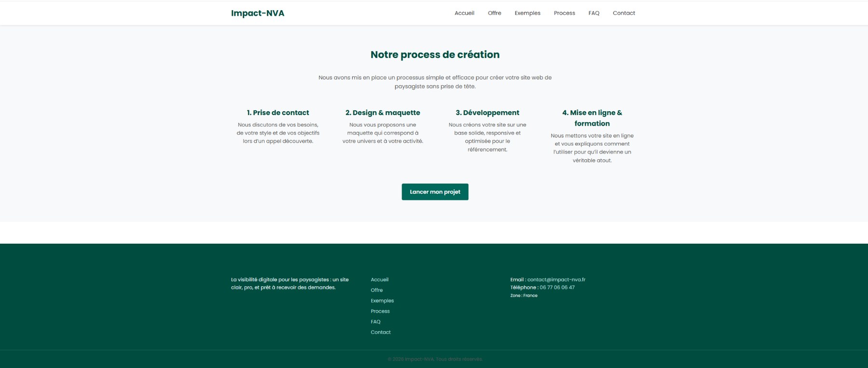Click the footer Offre link
The image size is (868, 368).
coord(377,290)
